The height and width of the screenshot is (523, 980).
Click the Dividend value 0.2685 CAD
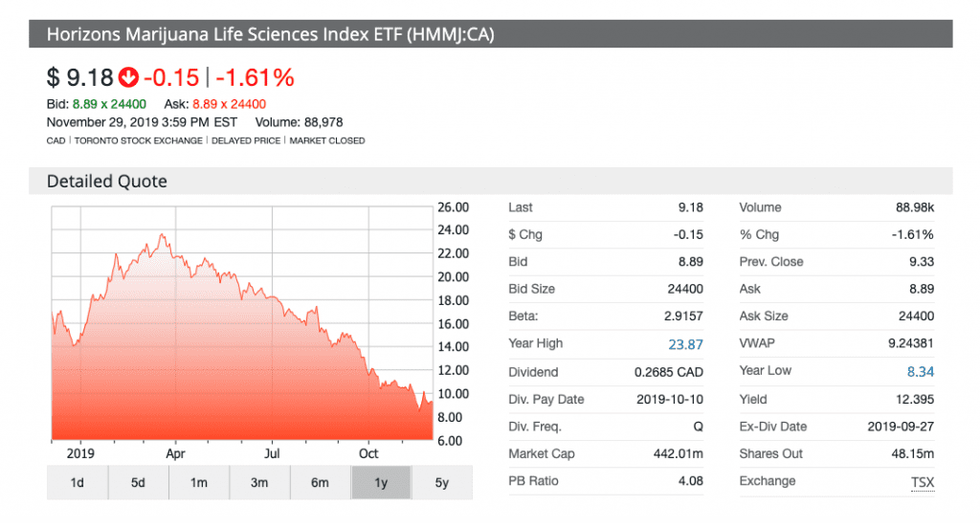click(669, 372)
